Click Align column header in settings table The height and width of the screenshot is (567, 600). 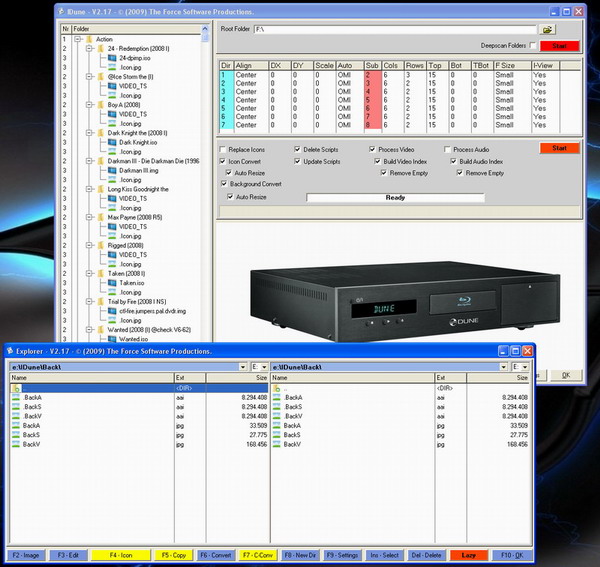(x=251, y=65)
